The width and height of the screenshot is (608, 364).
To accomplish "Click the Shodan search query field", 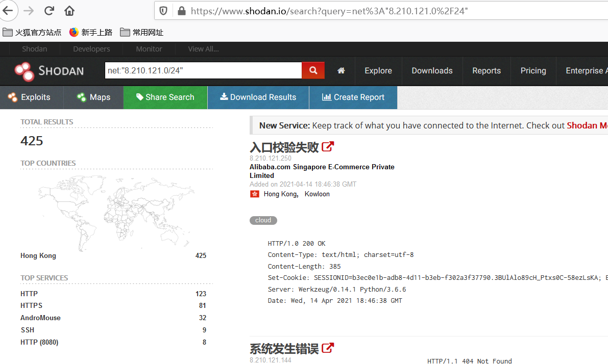I will 203,70.
